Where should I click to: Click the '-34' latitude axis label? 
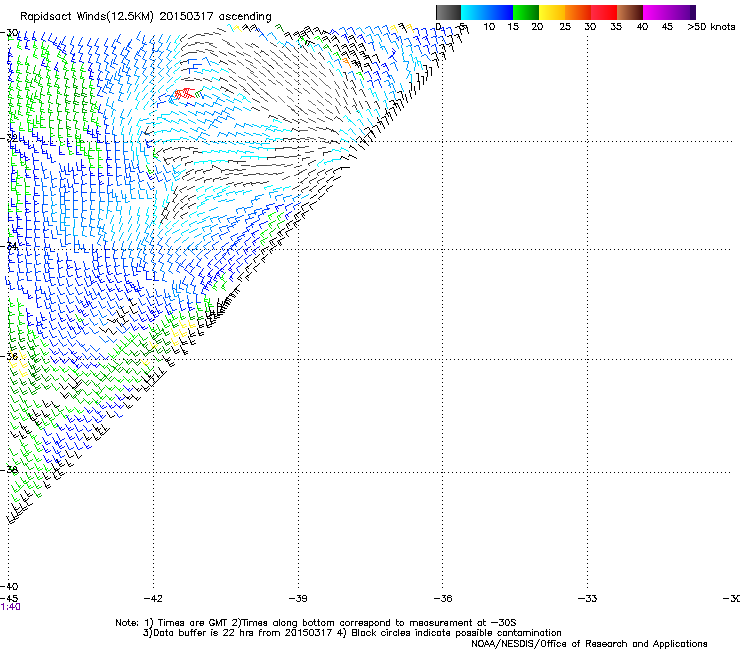tap(9, 246)
